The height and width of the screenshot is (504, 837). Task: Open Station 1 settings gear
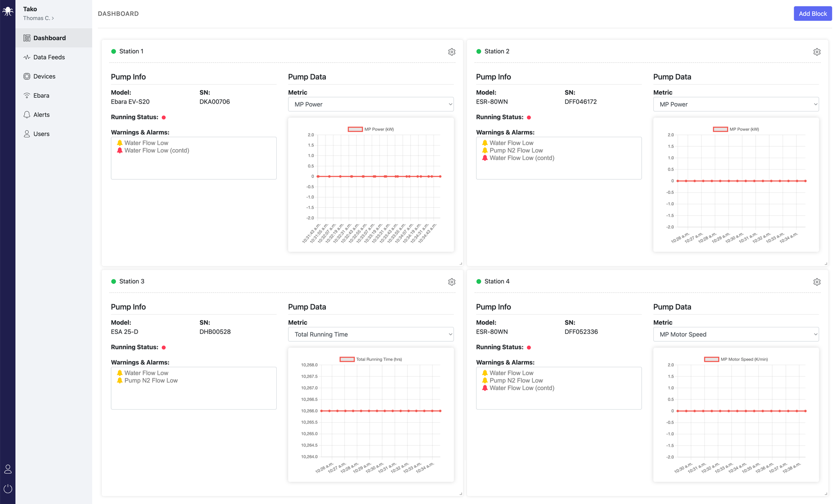click(452, 52)
